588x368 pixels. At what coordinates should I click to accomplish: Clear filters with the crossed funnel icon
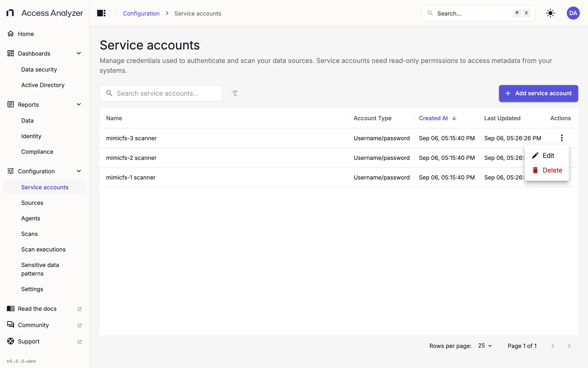234,93
